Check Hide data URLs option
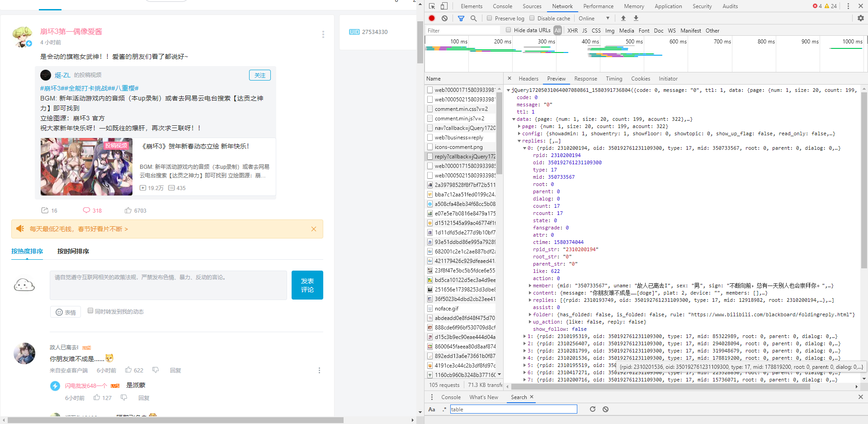This screenshot has height=424, width=868. coord(509,30)
